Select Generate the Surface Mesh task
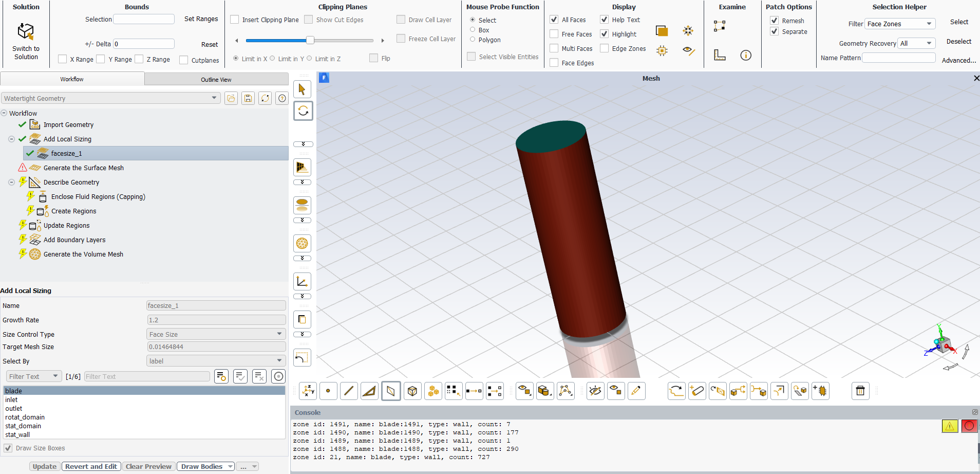The height and width of the screenshot is (474, 980). 83,168
